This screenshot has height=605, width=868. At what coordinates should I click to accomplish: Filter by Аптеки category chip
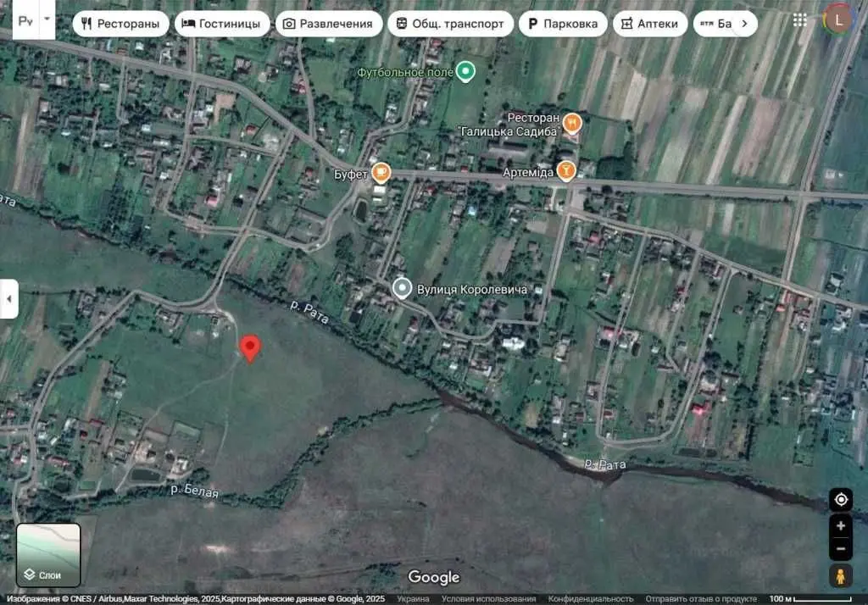click(650, 24)
